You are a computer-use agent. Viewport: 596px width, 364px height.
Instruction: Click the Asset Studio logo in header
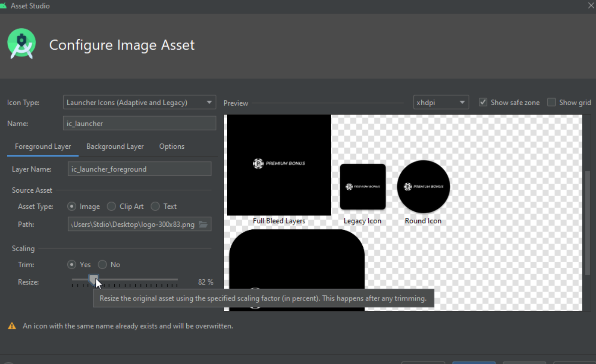21,44
